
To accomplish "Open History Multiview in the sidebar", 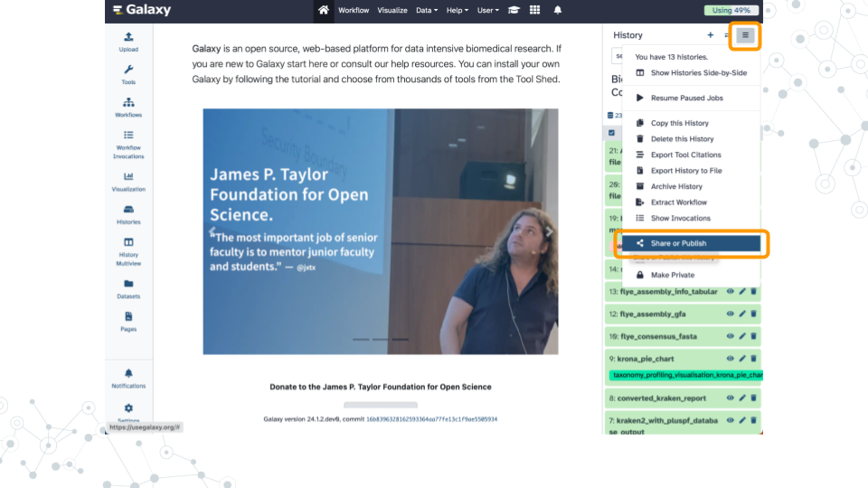I will (128, 248).
